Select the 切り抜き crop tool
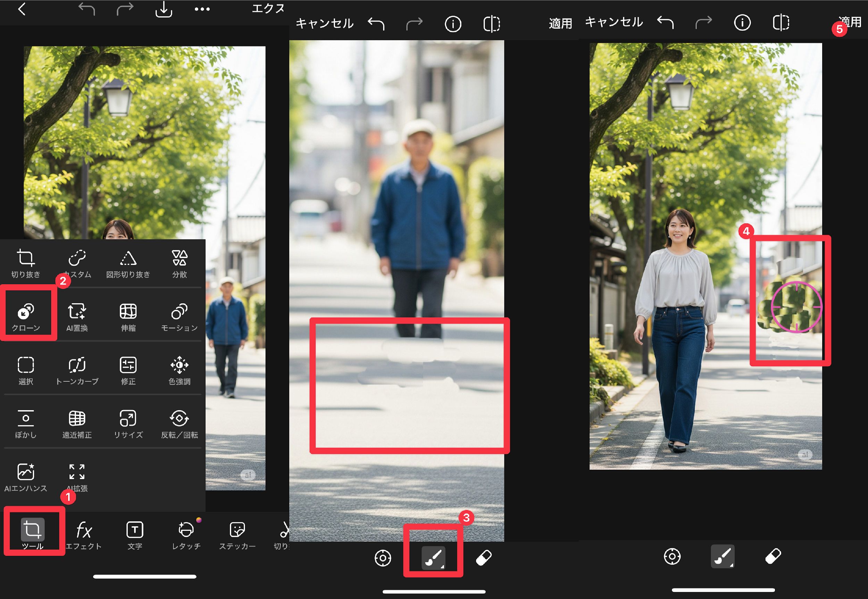The width and height of the screenshot is (868, 599). pyautogui.click(x=25, y=264)
